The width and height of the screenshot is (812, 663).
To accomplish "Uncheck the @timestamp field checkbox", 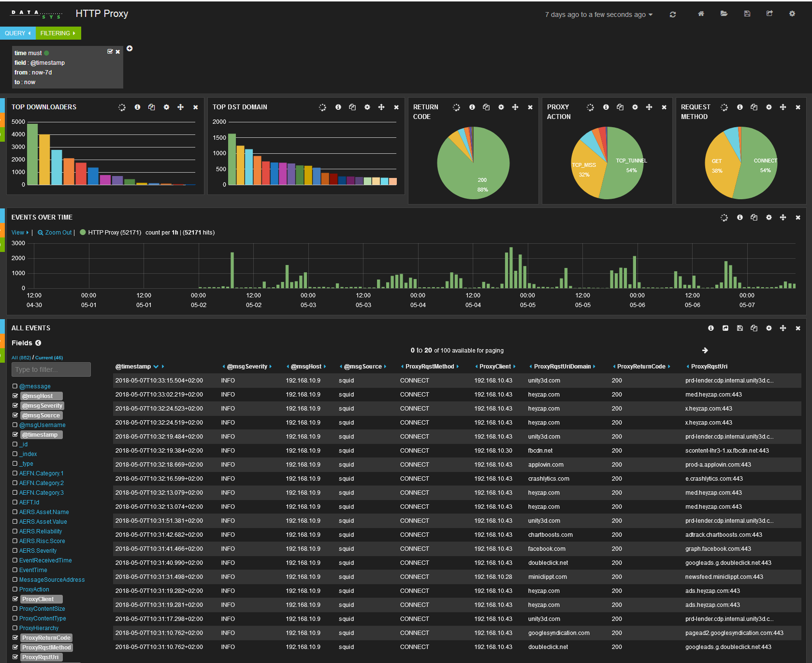I will (15, 434).
